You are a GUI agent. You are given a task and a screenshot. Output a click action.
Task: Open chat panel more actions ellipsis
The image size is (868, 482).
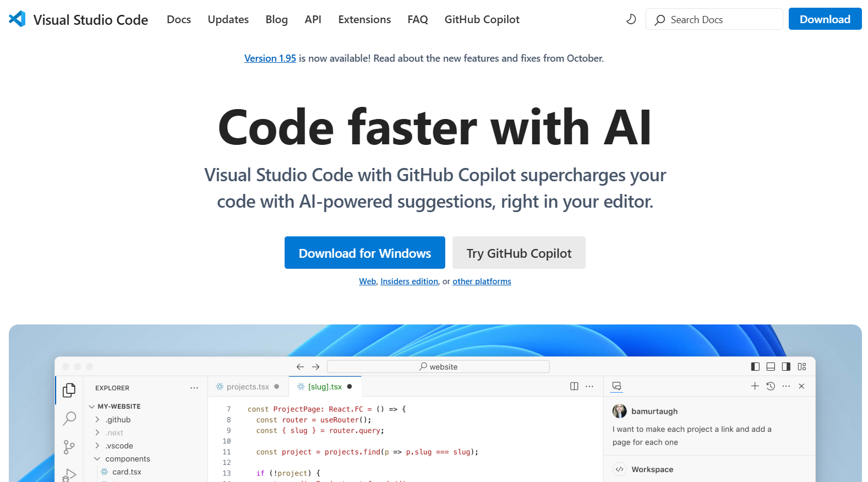786,386
